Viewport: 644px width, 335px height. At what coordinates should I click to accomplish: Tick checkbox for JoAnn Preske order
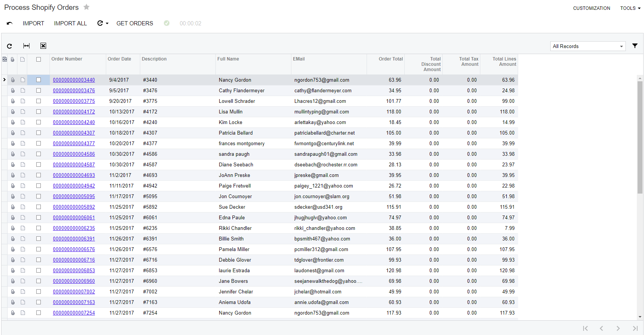pos(39,175)
